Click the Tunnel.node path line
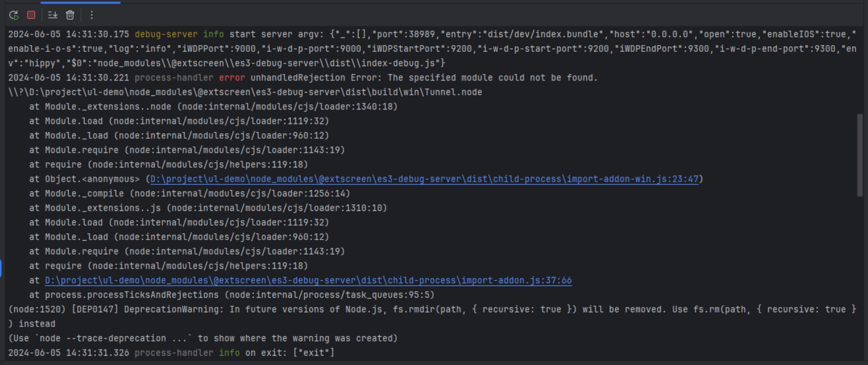Image resolution: width=868 pixels, height=365 pixels. point(245,92)
